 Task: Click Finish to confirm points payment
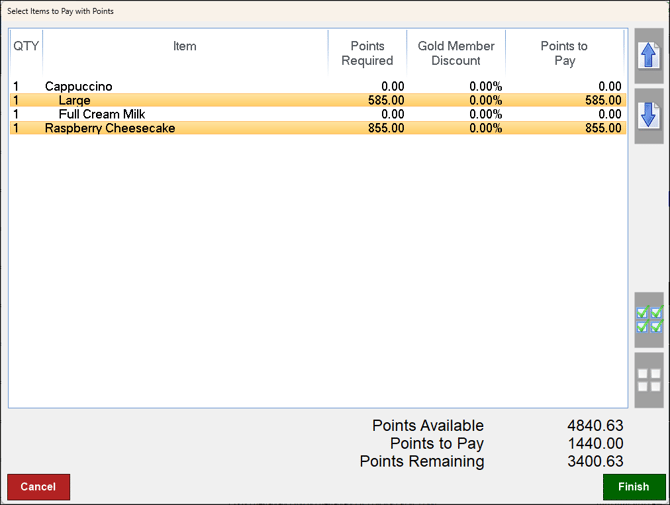(634, 487)
